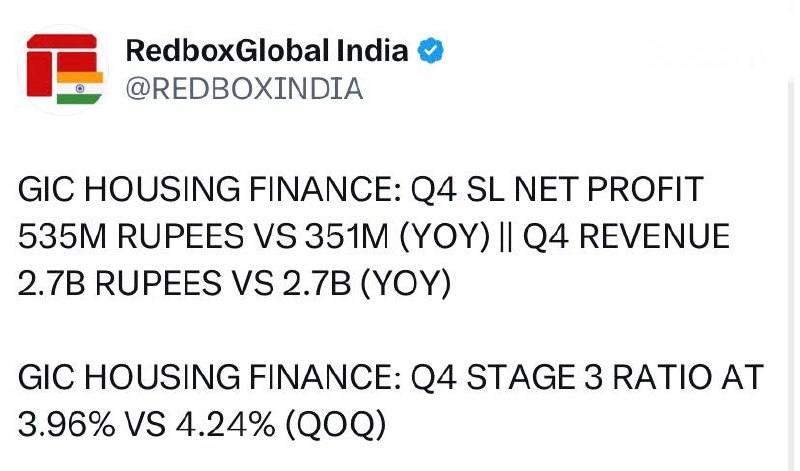Select the 351M (YOY) figure

397,236
